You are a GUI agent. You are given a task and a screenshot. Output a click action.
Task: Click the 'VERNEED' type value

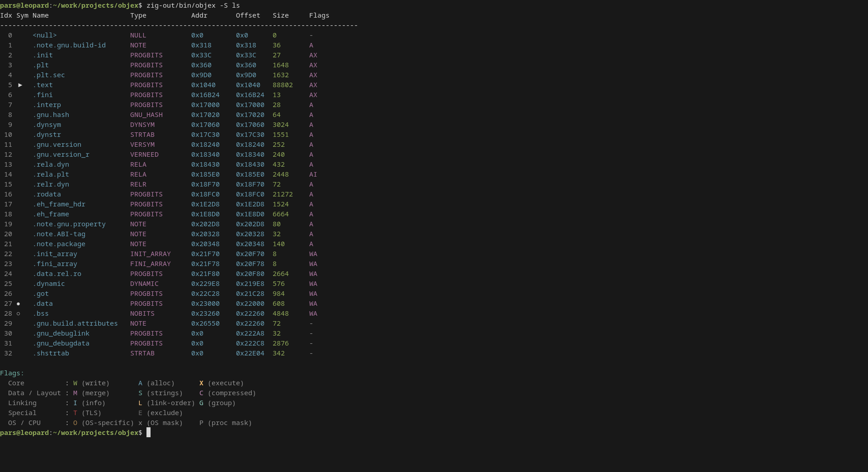click(144, 154)
